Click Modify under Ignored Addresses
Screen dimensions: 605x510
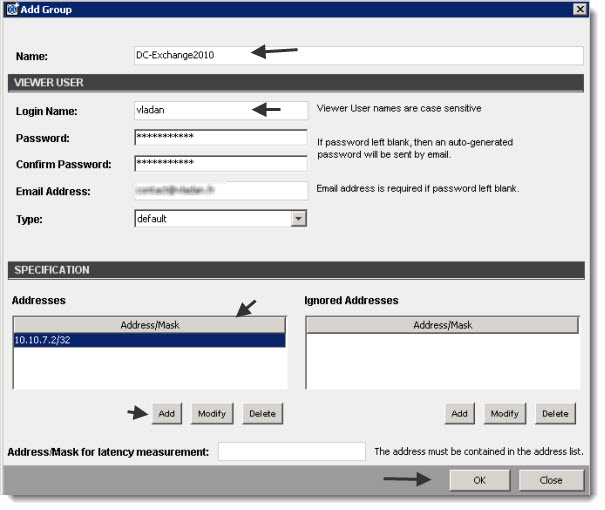click(x=504, y=413)
